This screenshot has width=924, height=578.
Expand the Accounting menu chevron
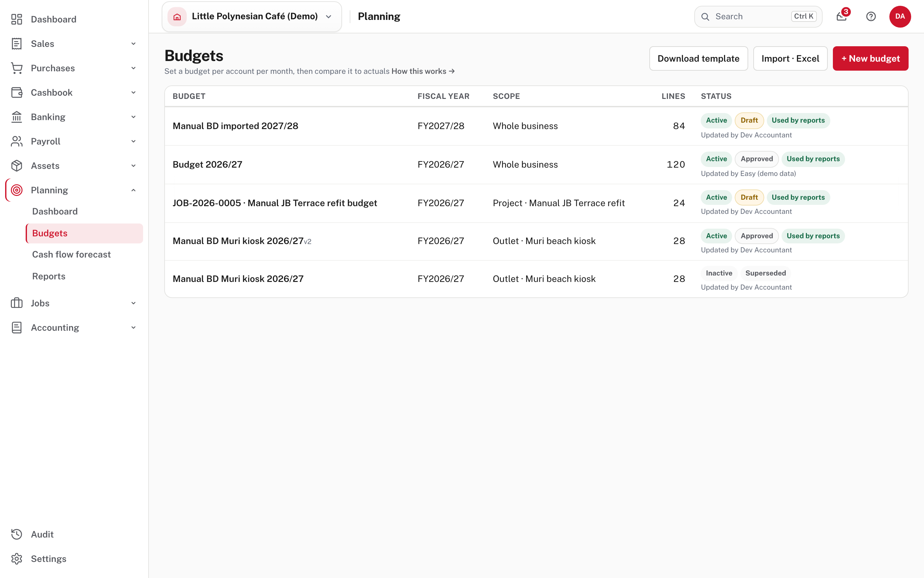pos(133,328)
